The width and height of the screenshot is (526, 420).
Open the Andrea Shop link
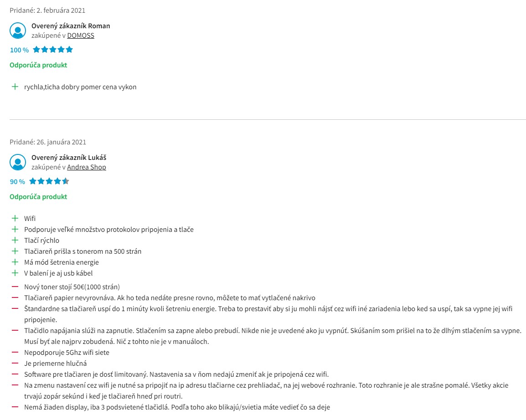tap(87, 167)
